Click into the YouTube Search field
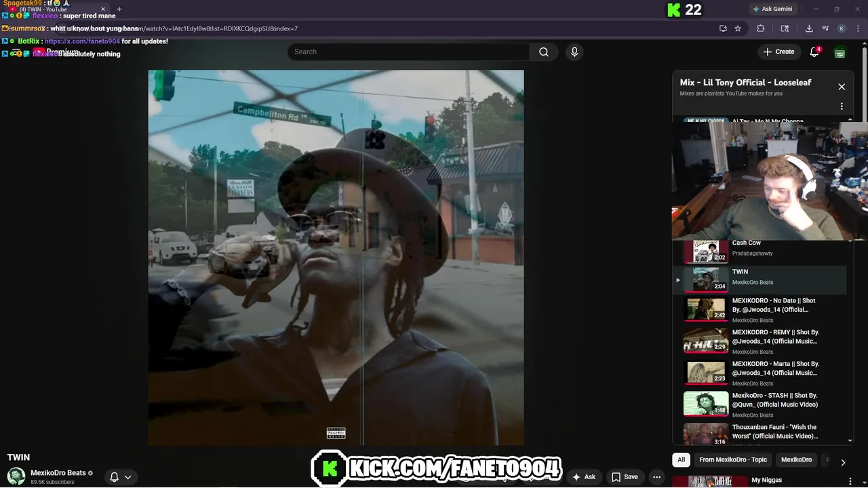This screenshot has height=488, width=868. click(408, 52)
